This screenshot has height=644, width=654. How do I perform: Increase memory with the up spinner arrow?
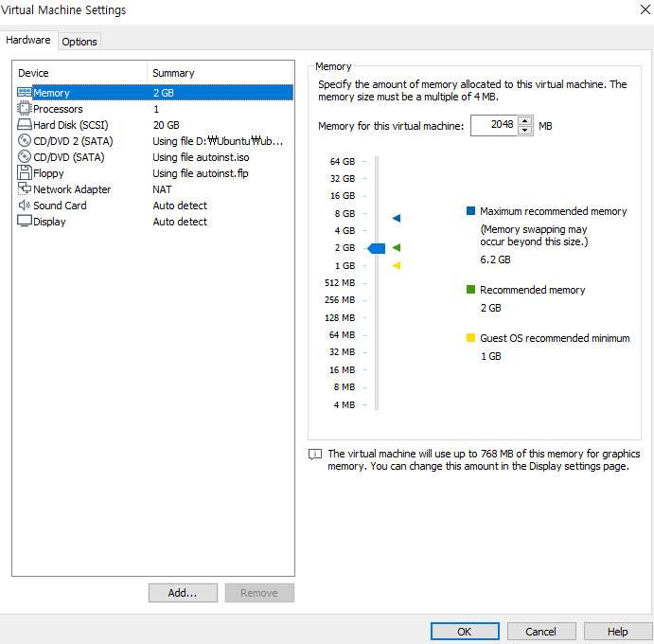pos(525,120)
